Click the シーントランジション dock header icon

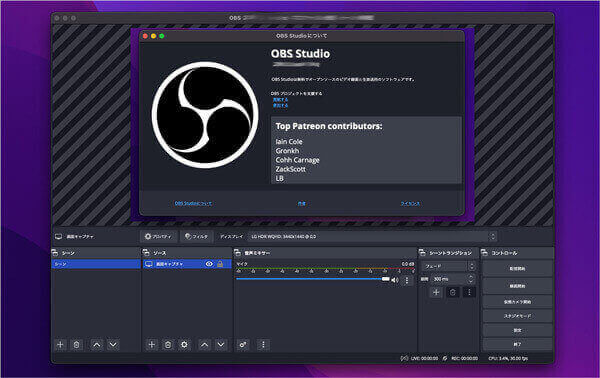tap(422, 253)
